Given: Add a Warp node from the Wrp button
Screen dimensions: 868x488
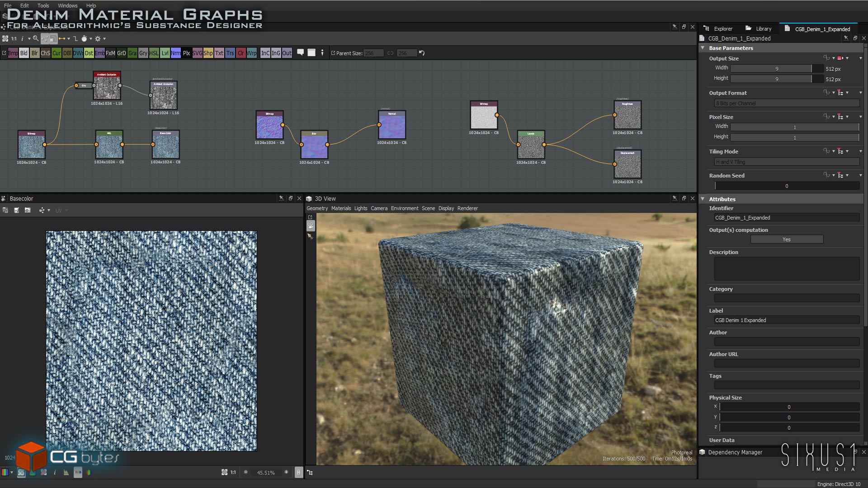Looking at the screenshot, I should click(251, 53).
